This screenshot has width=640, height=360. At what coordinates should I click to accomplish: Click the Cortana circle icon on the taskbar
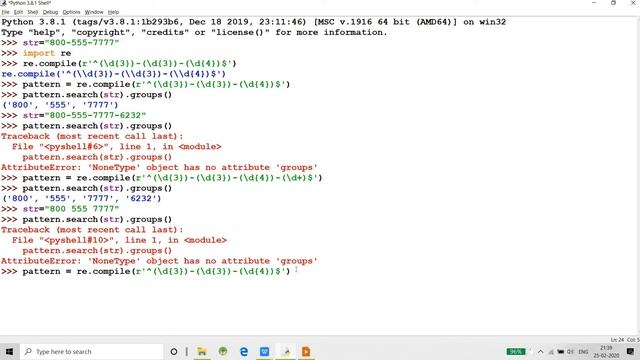173,351
